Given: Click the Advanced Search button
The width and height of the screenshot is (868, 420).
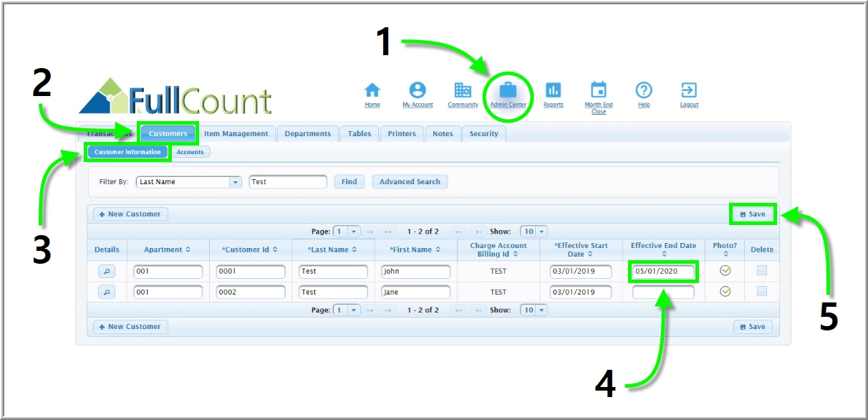Looking at the screenshot, I should click(410, 182).
